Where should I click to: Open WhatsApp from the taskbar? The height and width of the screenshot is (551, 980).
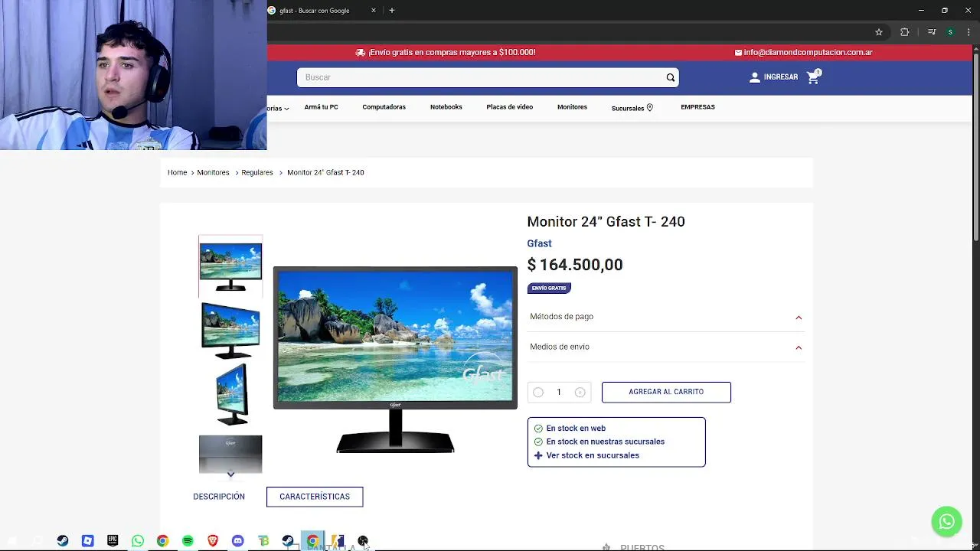(x=138, y=541)
